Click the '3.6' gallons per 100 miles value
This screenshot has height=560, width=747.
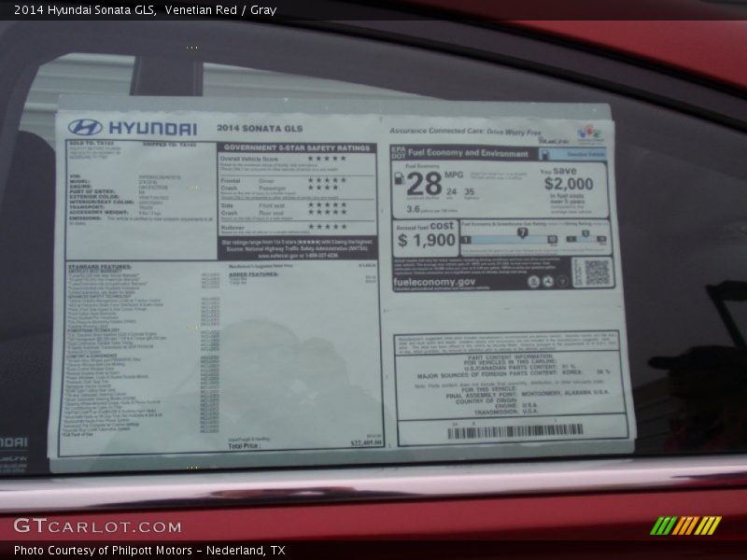(413, 209)
